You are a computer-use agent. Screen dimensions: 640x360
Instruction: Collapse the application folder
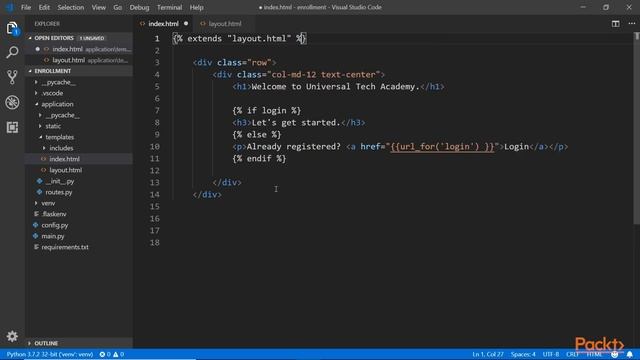click(57, 104)
